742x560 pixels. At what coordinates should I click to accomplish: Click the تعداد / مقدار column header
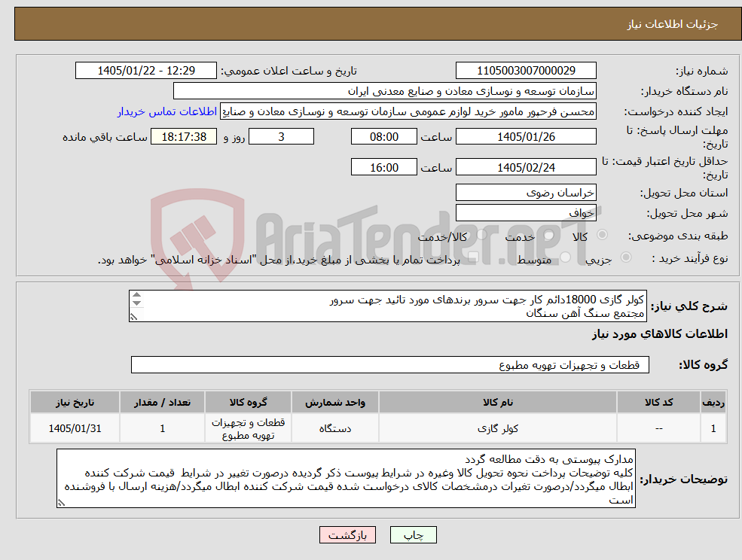(162, 402)
